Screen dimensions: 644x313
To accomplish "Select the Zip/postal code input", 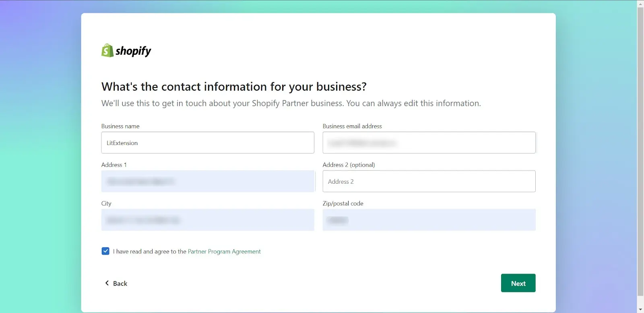I will pyautogui.click(x=429, y=220).
